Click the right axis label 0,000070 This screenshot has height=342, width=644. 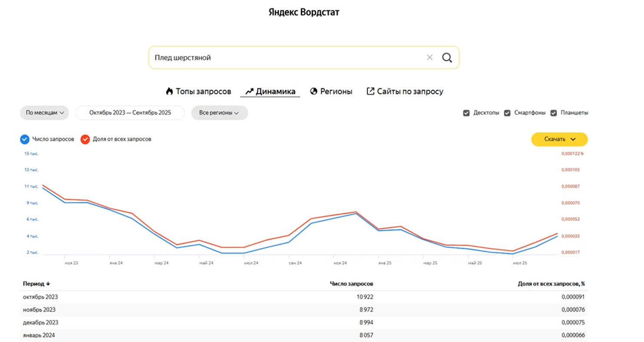[571, 203]
